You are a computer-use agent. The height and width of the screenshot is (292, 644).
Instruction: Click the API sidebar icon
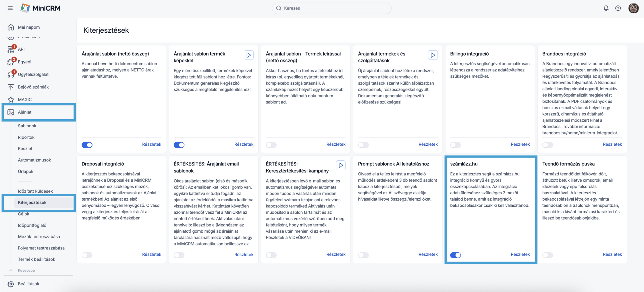point(11,49)
